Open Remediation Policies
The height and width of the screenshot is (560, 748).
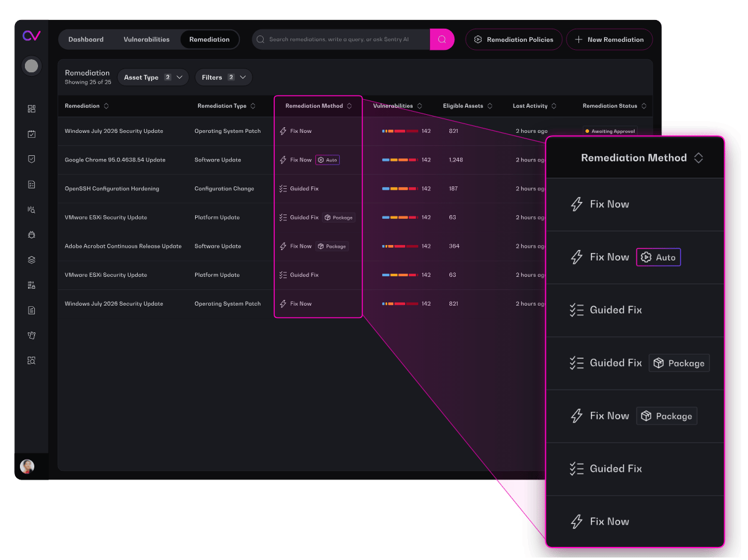(x=514, y=39)
